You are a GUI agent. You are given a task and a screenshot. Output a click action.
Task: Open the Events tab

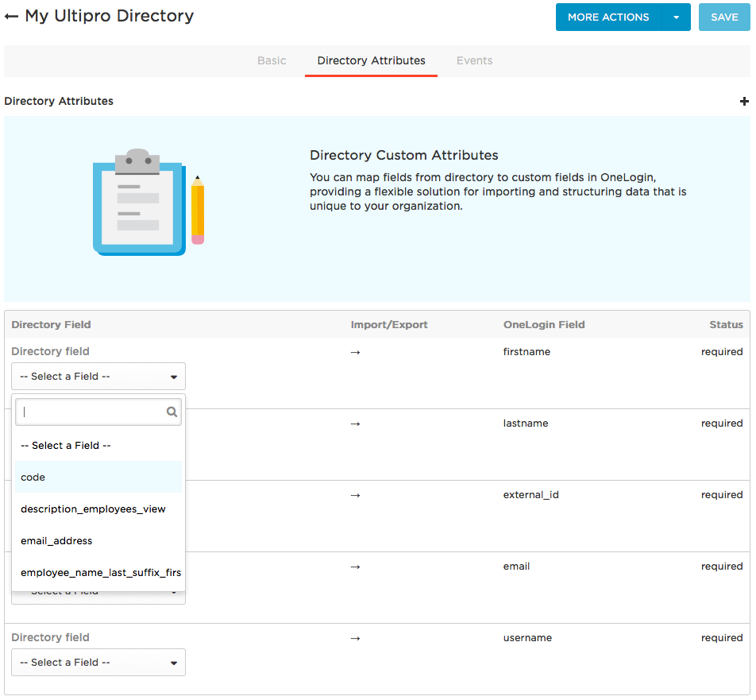[474, 61]
